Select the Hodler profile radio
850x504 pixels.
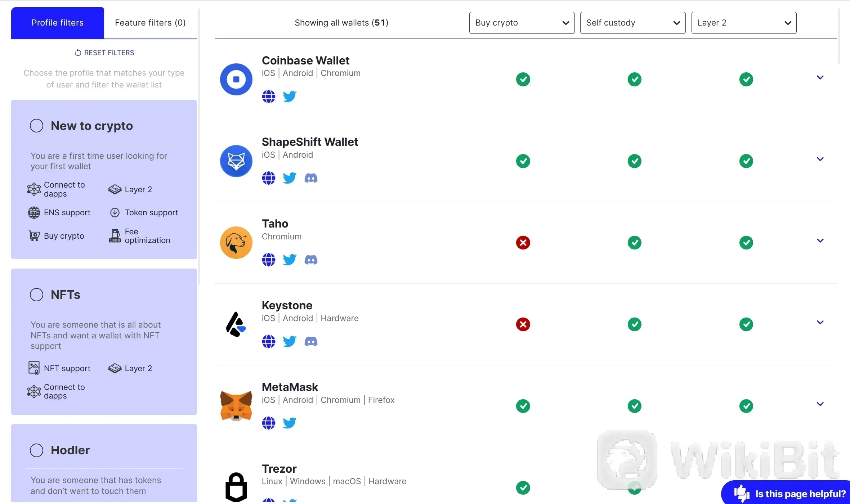pyautogui.click(x=36, y=450)
